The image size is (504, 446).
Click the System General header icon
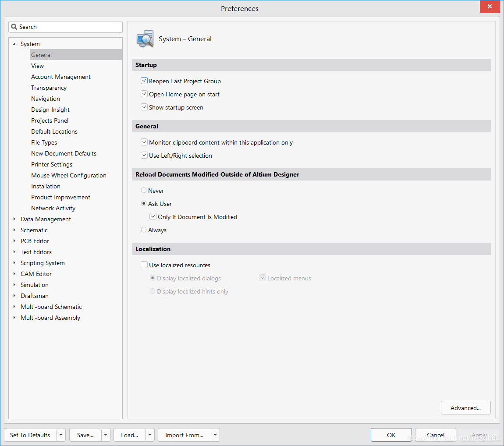point(145,39)
